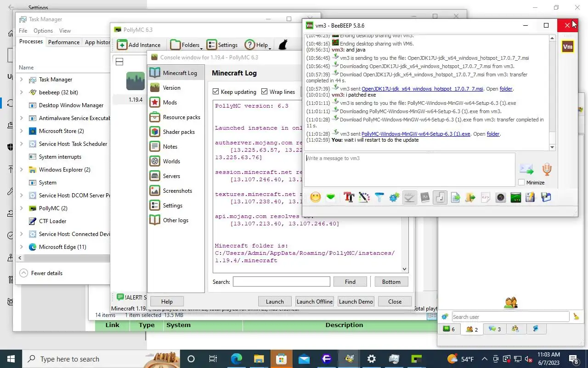588x368 pixels.
Task: Switch to the Performance tab in Task Manager
Action: point(64,42)
